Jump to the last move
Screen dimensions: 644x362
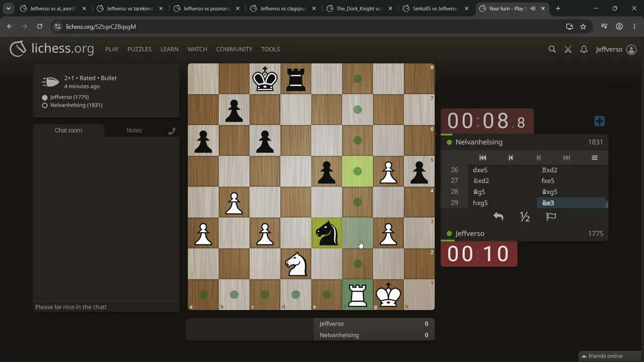tap(567, 158)
